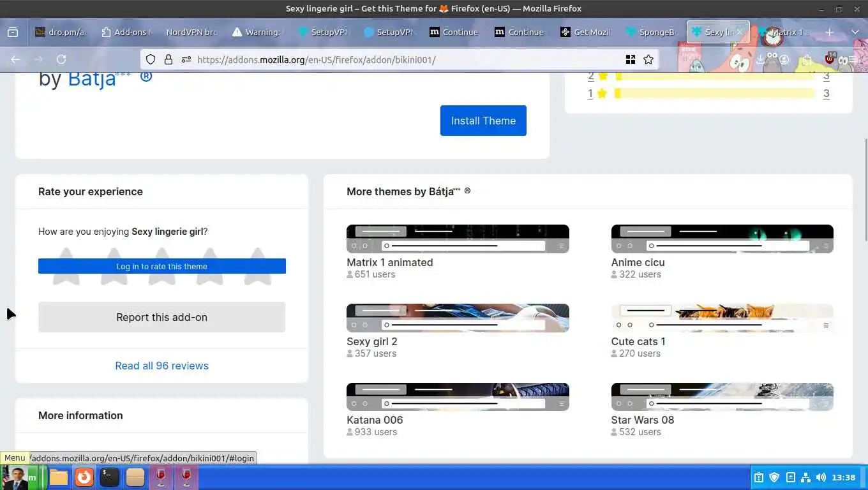Switch to the SpongeBob tab
Screen dimensions: 868x490
650,32
